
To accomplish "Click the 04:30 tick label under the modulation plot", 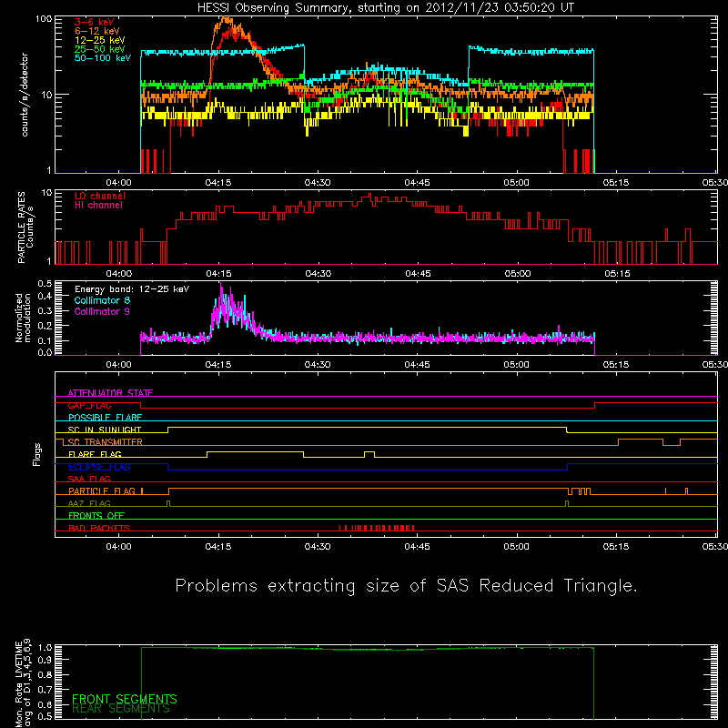I will [x=318, y=365].
